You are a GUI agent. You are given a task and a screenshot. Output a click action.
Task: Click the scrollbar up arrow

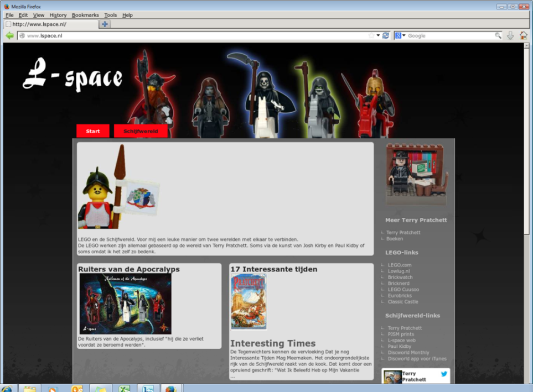click(x=526, y=45)
